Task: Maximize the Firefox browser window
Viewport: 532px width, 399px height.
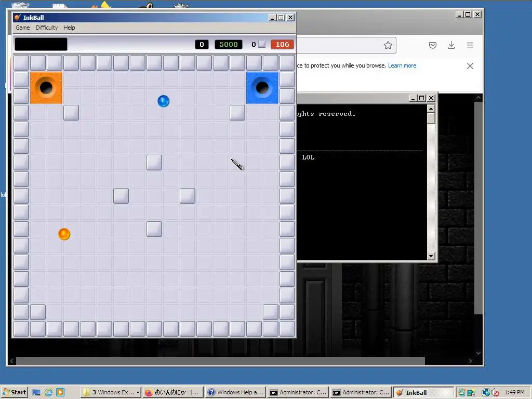Action: [x=468, y=14]
